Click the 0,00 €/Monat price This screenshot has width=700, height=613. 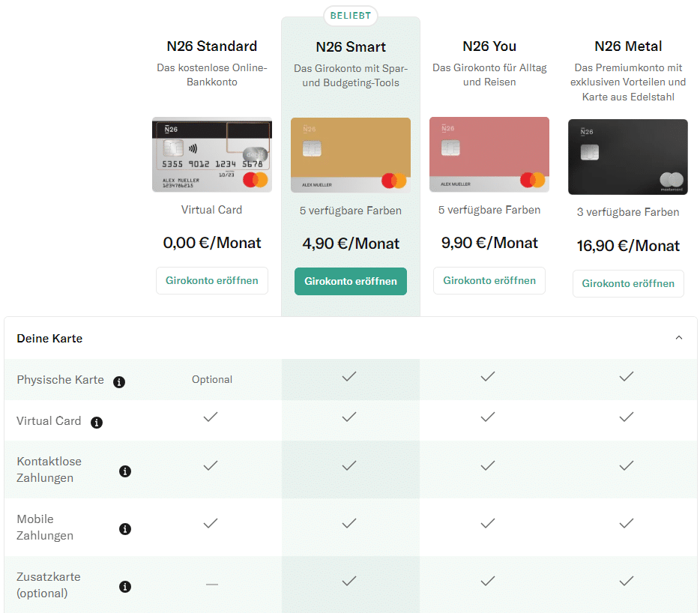[x=212, y=243]
